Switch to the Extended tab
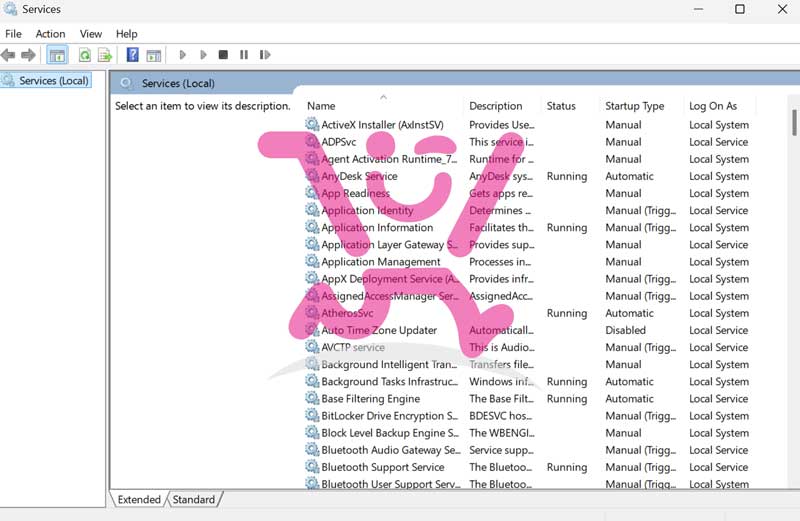 (139, 500)
